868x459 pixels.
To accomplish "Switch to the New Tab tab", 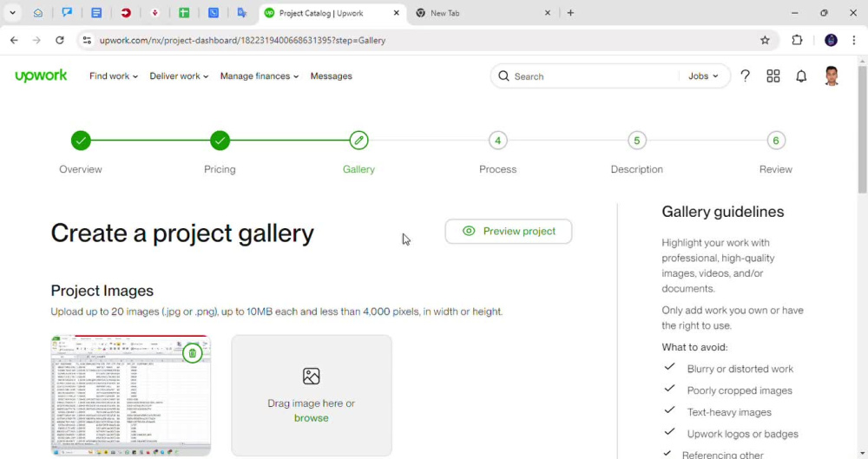I will click(482, 13).
